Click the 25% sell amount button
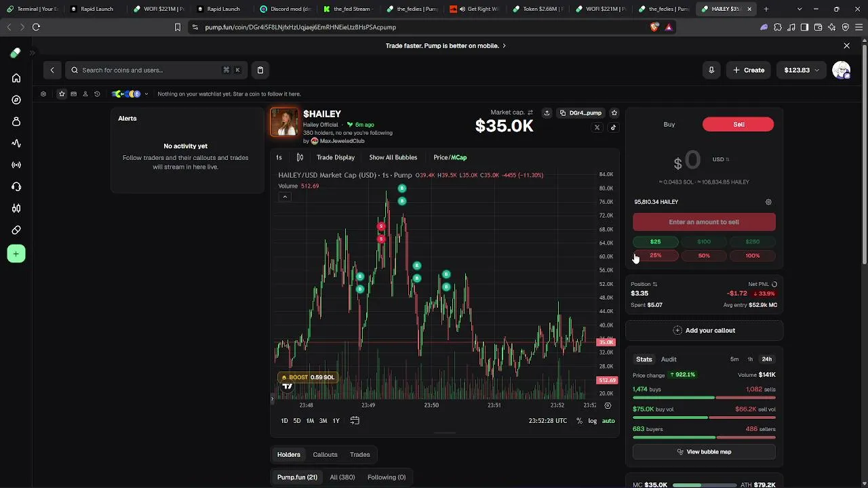The image size is (868, 488). 655,256
